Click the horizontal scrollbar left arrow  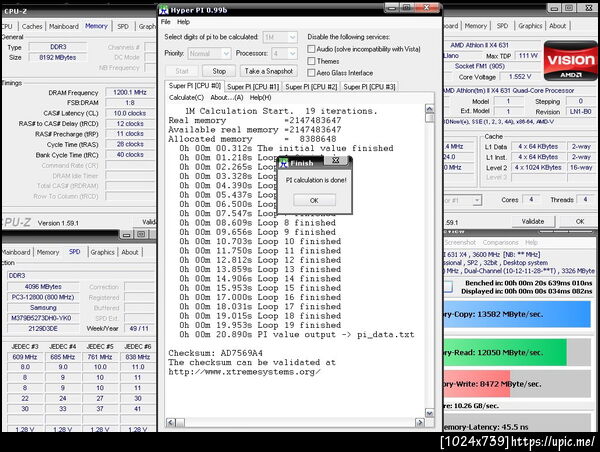click(x=171, y=423)
